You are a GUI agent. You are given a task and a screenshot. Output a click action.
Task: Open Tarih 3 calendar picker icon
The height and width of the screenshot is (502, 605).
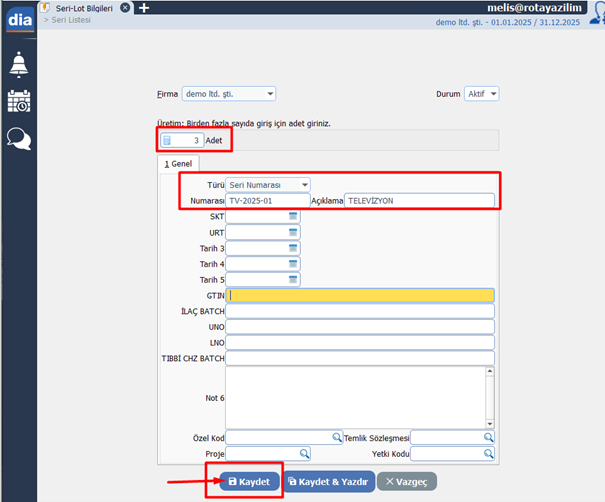pyautogui.click(x=293, y=248)
